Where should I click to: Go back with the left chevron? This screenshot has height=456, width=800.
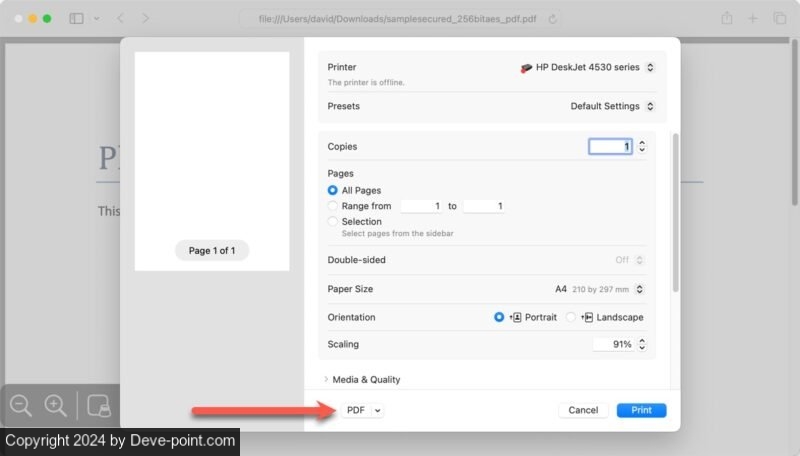tap(121, 18)
